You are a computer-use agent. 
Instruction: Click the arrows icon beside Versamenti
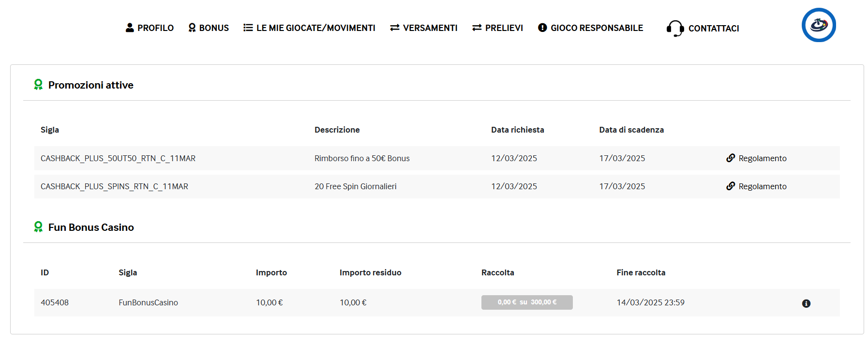point(395,28)
